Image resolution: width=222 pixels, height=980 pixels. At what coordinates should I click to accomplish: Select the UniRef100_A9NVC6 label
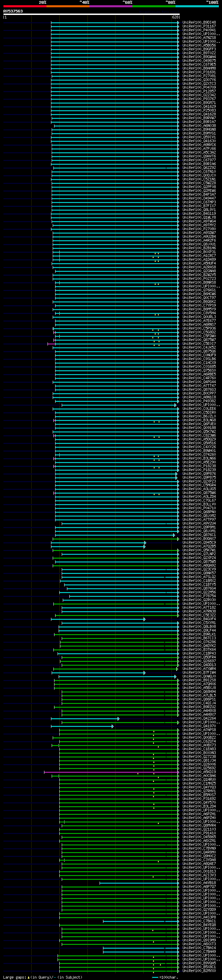[199, 145]
